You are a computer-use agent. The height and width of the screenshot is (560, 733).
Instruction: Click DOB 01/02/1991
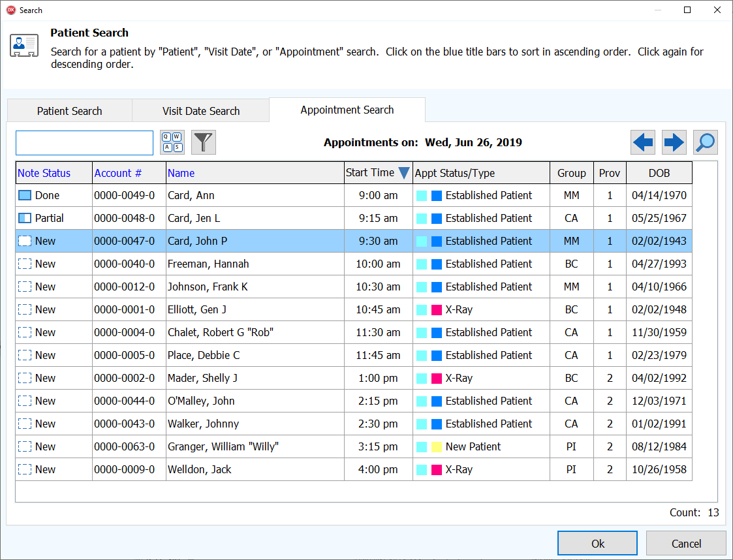[x=659, y=424]
